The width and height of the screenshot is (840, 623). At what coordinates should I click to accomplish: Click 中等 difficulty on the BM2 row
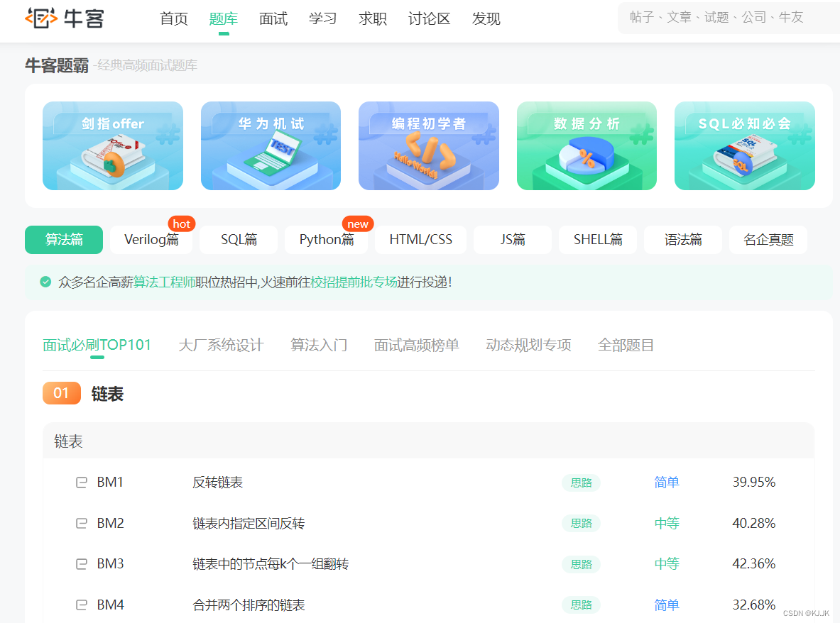[667, 523]
